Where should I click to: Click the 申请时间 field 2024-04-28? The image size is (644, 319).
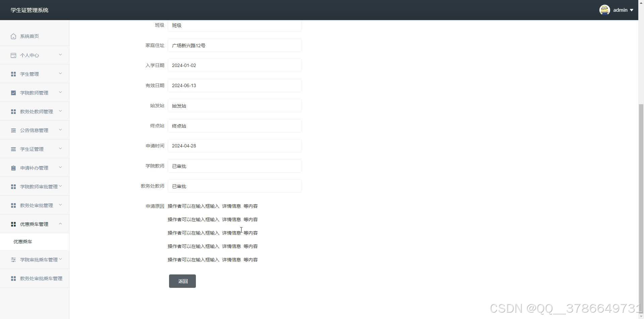(x=235, y=146)
